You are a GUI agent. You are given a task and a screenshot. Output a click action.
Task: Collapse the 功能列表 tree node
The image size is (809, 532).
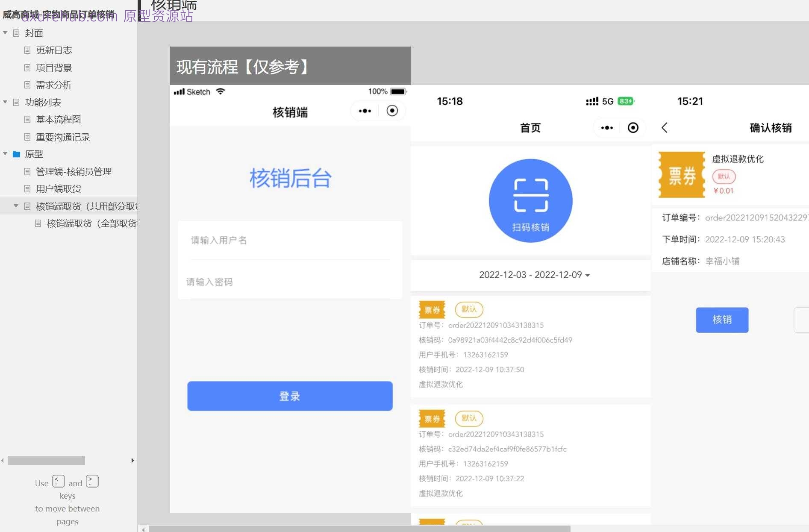click(x=5, y=102)
